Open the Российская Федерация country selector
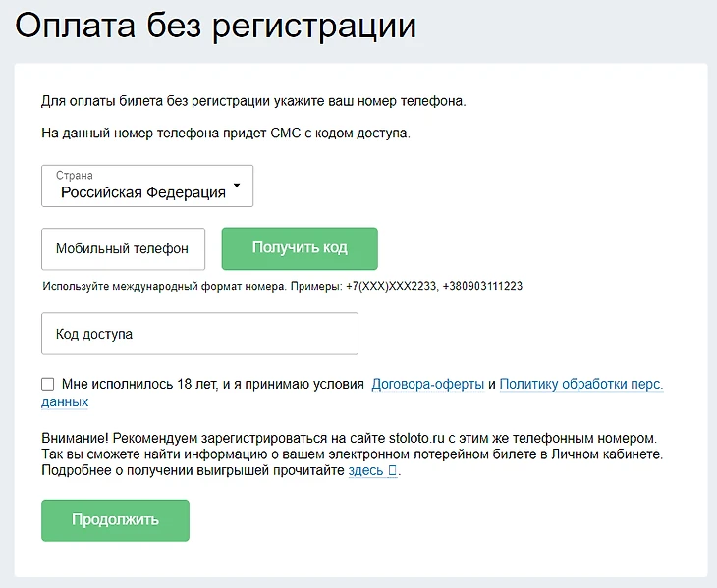Screen dimensions: 717x588 pos(143,192)
